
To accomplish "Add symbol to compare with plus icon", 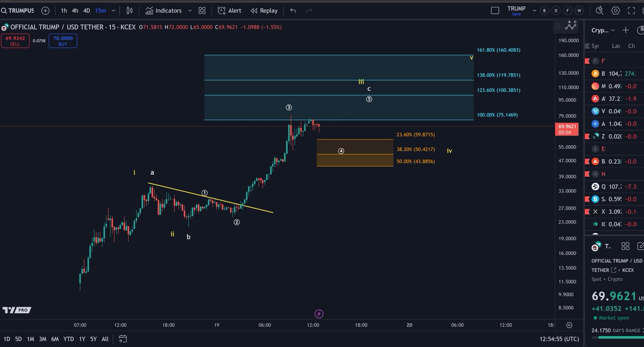I will (45, 10).
